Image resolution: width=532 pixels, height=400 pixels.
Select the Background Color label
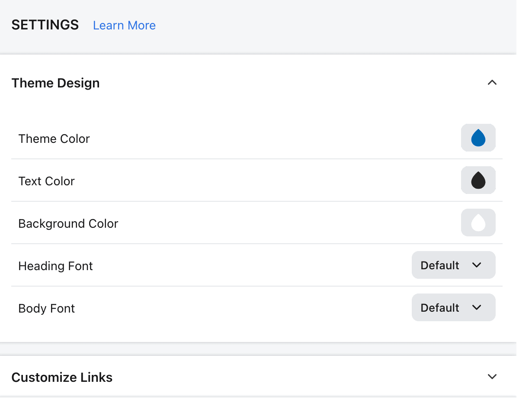68,224
